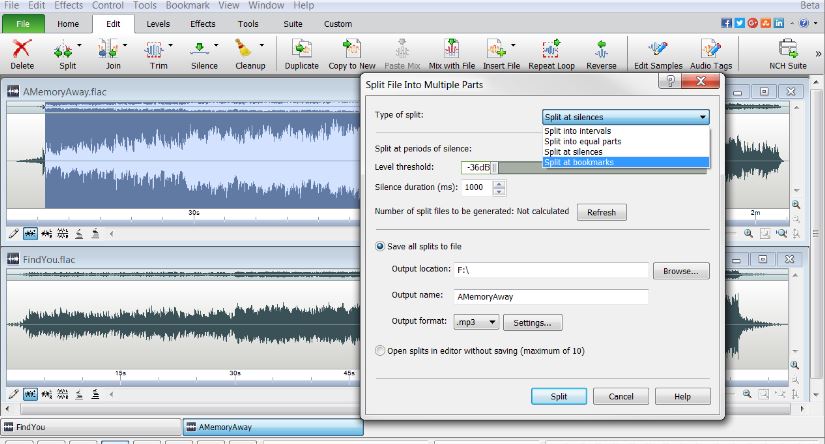This screenshot has height=444, width=825.
Task: Open the Output format .mp3 dropdown
Action: pos(476,322)
